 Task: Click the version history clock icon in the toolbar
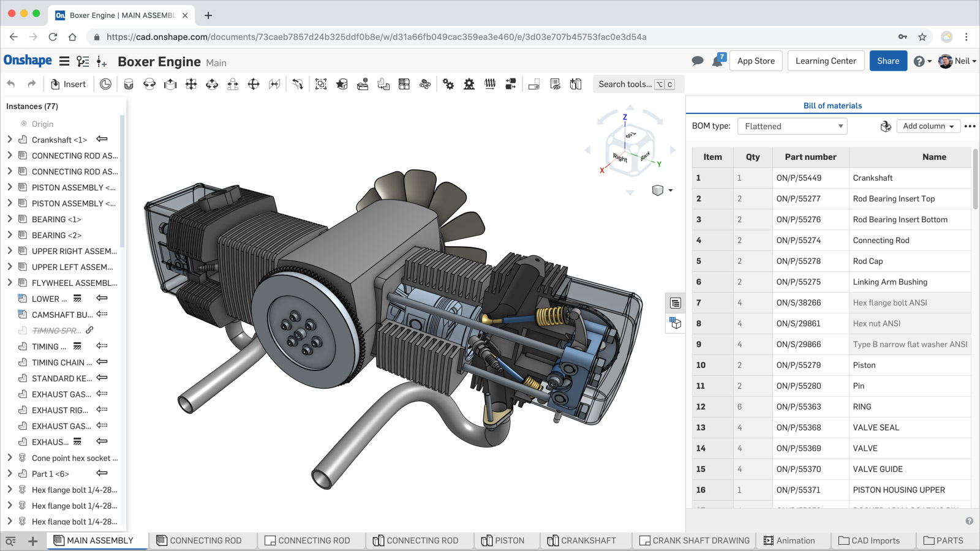(x=105, y=84)
